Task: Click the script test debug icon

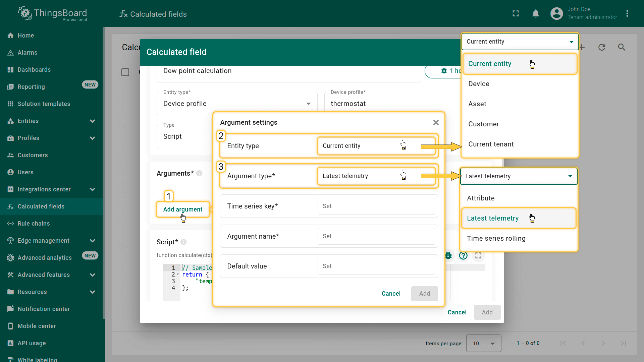Action: [448, 256]
